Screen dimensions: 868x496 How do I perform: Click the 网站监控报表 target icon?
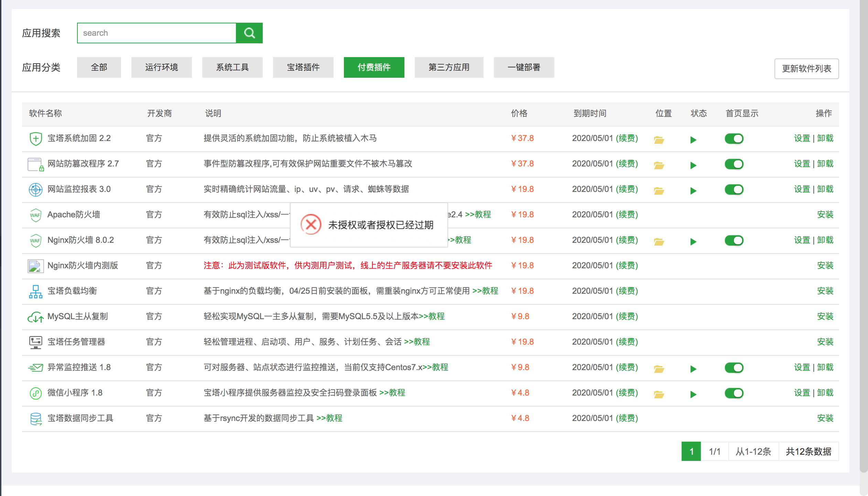tap(36, 190)
